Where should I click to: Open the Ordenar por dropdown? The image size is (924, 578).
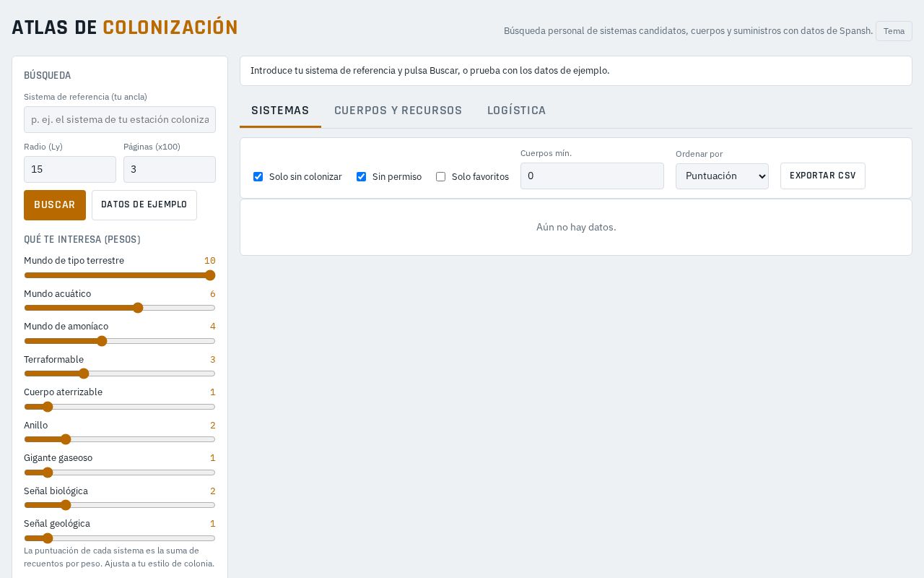pos(722,176)
